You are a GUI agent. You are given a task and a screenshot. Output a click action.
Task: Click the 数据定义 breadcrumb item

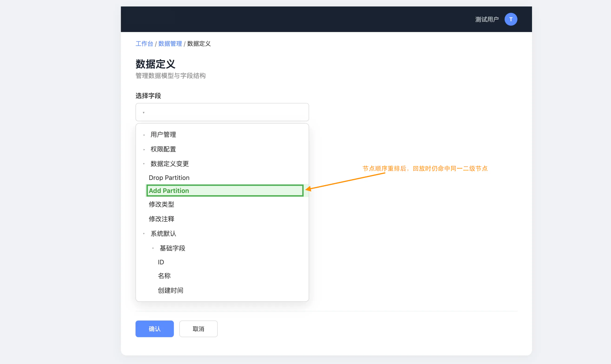click(199, 44)
